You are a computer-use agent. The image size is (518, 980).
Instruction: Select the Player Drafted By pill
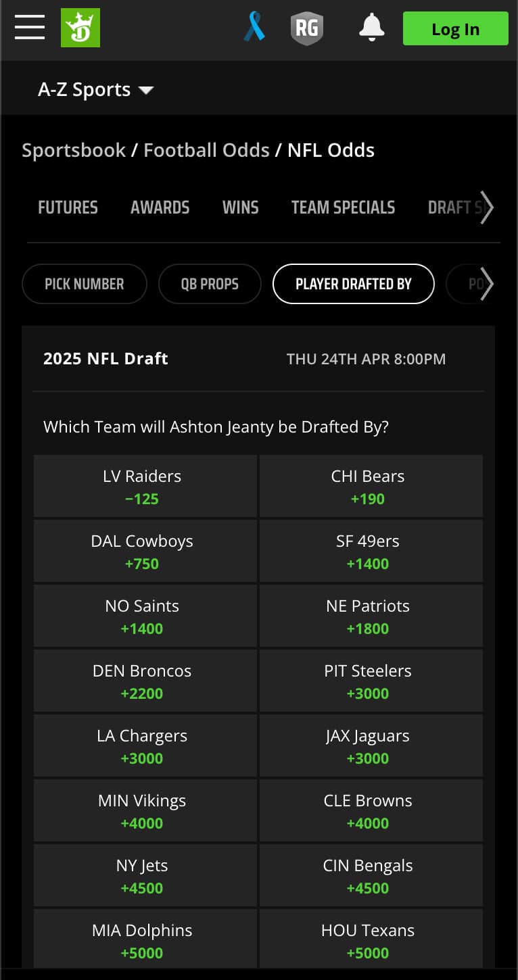click(x=353, y=284)
